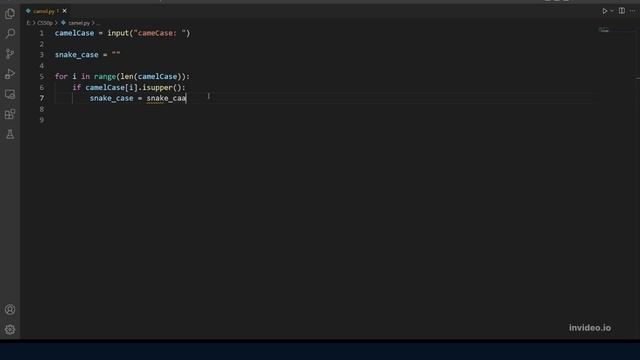Select CS50p folder in breadcrumb
Image resolution: width=640 pixels, height=360 pixels.
point(45,23)
